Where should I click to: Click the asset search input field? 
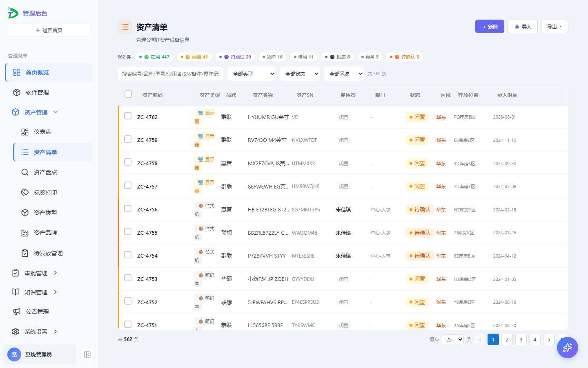(x=171, y=74)
